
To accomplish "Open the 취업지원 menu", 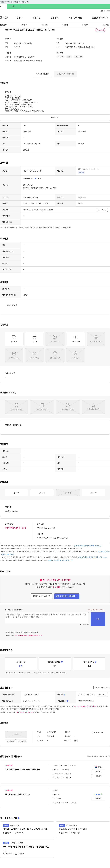I will tap(36, 18).
